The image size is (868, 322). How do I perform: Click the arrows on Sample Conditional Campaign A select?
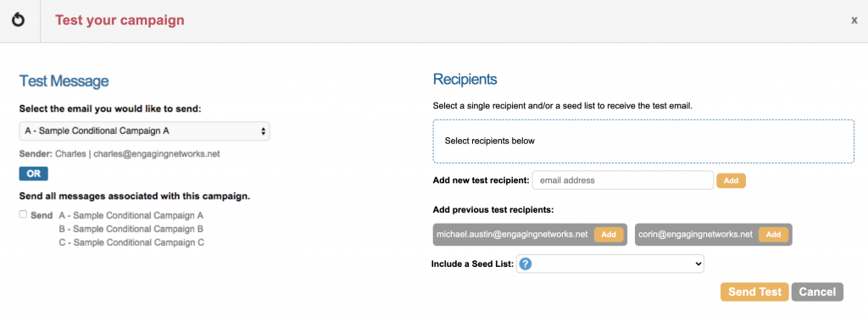pyautogui.click(x=263, y=131)
